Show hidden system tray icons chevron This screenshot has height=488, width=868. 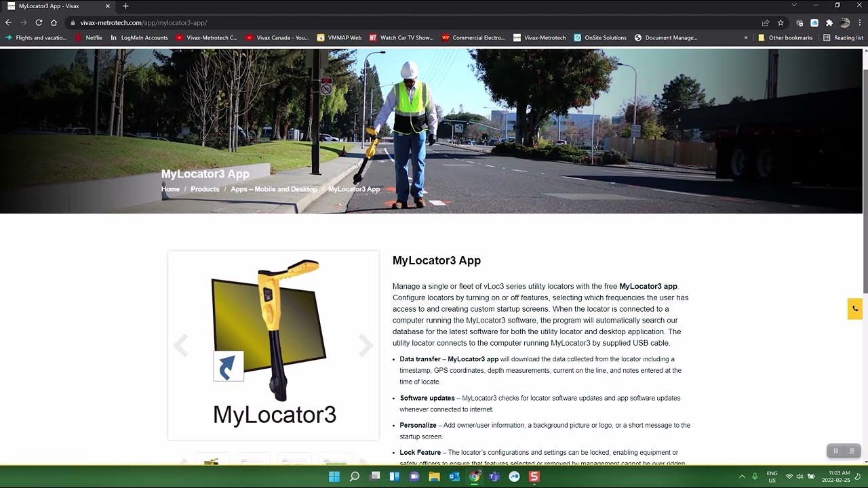click(742, 476)
